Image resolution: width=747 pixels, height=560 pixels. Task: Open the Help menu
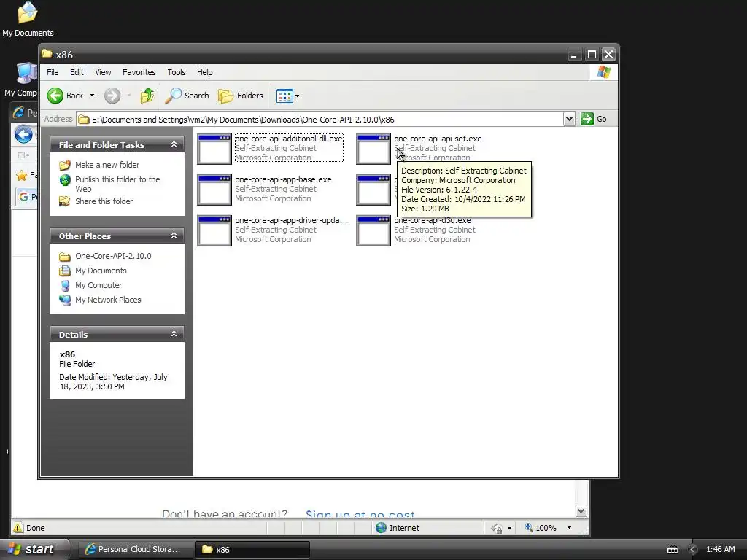pos(205,72)
